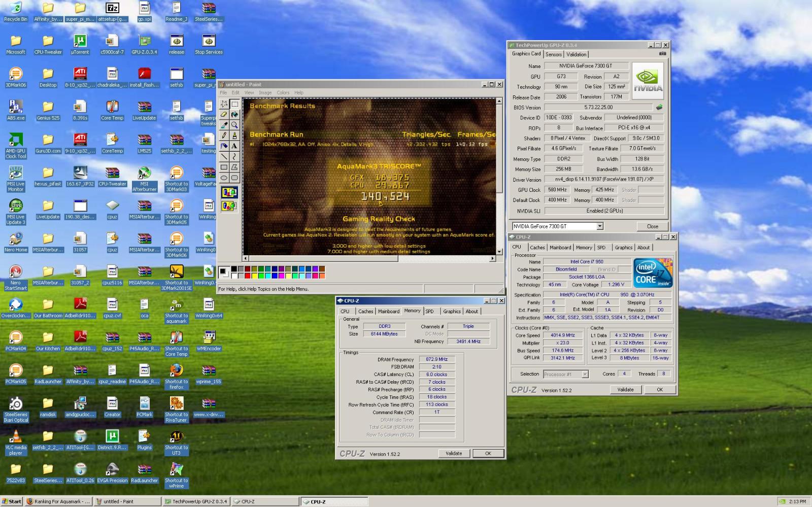
Task: Choose the Airbrush spray tool
Action: 224,146
